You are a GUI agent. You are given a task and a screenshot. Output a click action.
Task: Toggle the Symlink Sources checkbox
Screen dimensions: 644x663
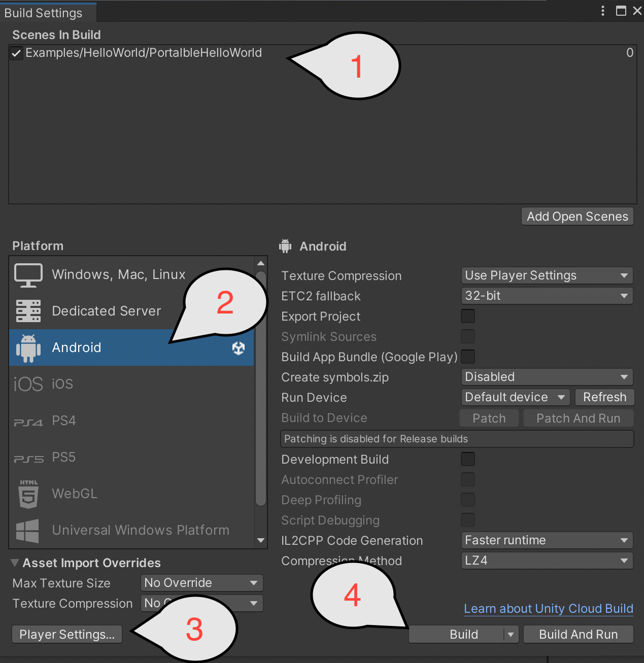pyautogui.click(x=468, y=336)
